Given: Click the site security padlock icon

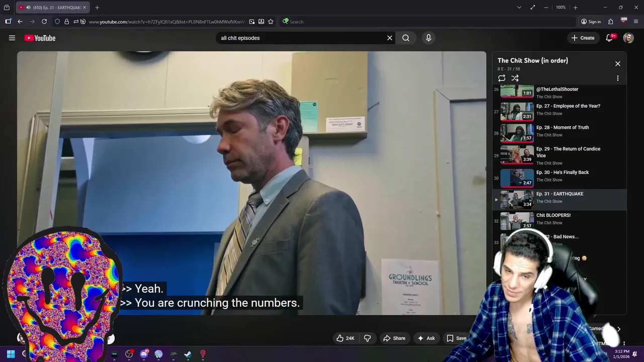Looking at the screenshot, I should coord(66,22).
